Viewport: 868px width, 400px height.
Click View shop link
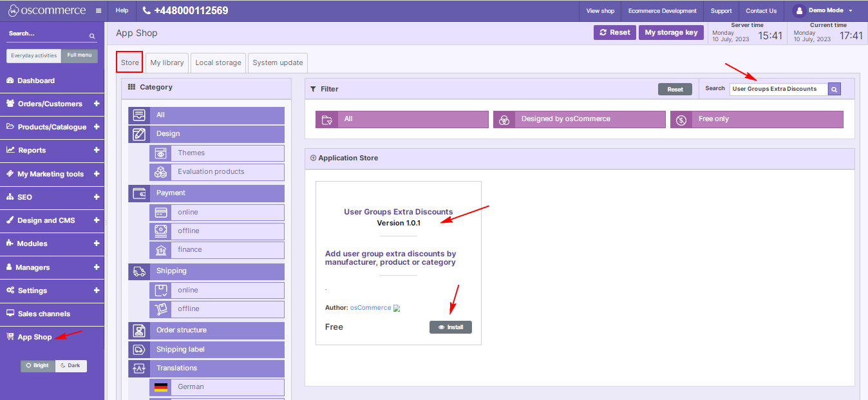pyautogui.click(x=600, y=11)
